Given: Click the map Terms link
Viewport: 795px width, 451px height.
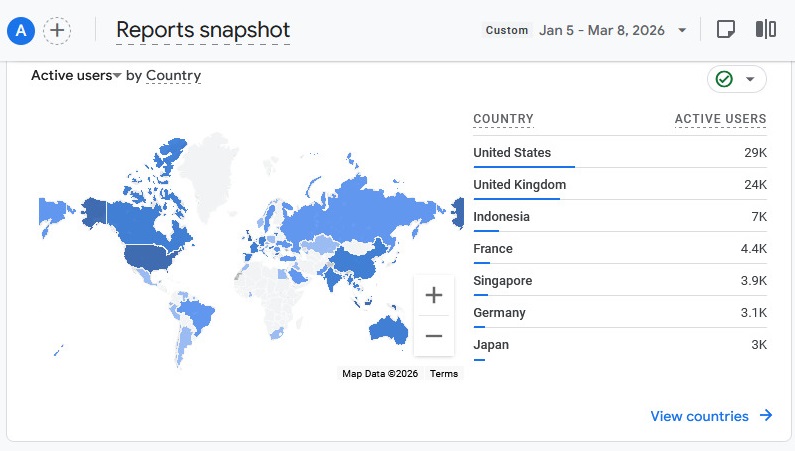Looking at the screenshot, I should pos(444,374).
